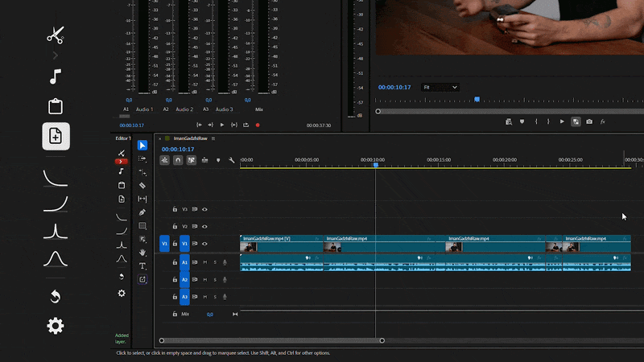Open the large settings gear icon
This screenshot has height=362, width=644.
coord(56,326)
